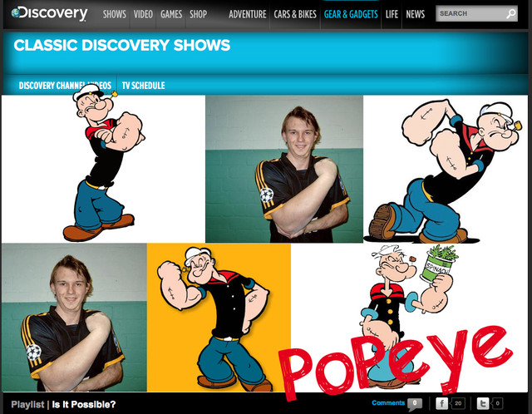532x414 pixels.
Task: Open the Shows menu
Action: [x=115, y=14]
